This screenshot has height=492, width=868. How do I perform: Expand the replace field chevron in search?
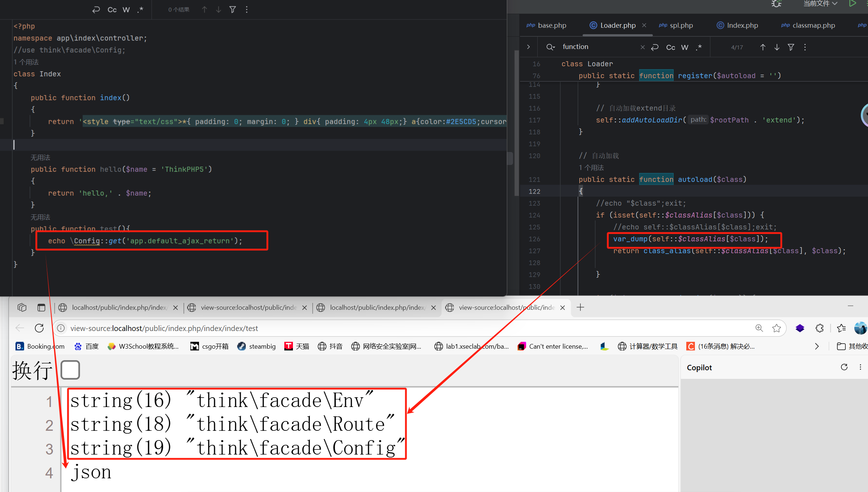528,47
